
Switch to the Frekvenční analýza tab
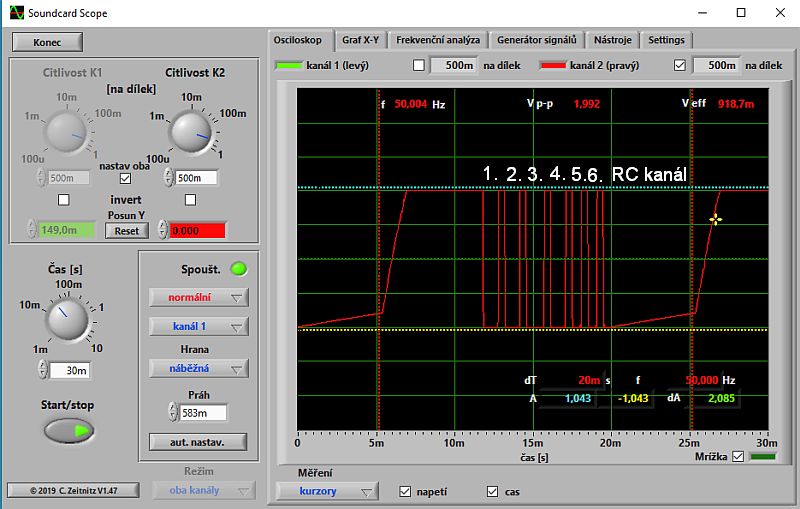[x=437, y=40]
